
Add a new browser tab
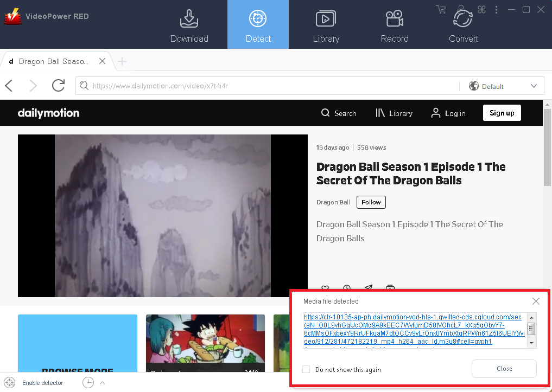pos(122,61)
